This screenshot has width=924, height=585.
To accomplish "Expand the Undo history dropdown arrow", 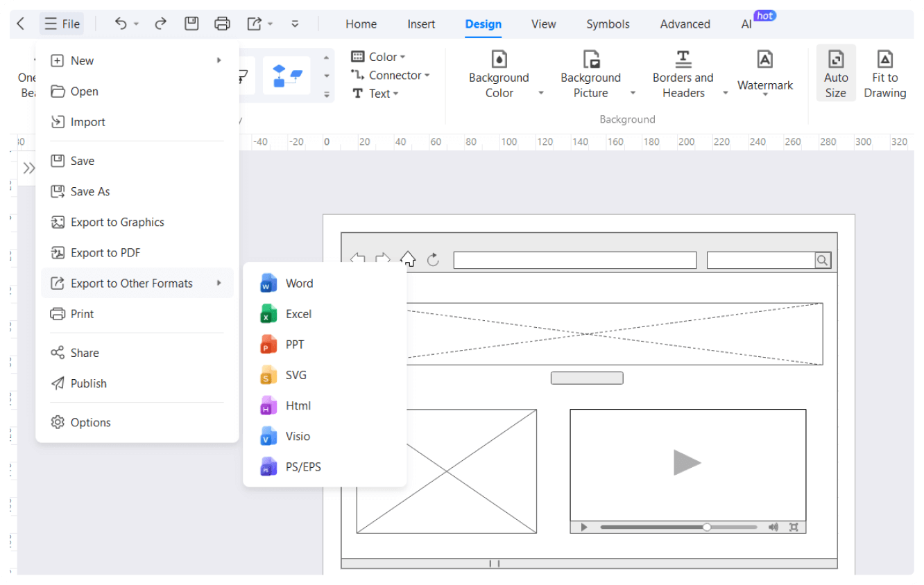I will (137, 24).
